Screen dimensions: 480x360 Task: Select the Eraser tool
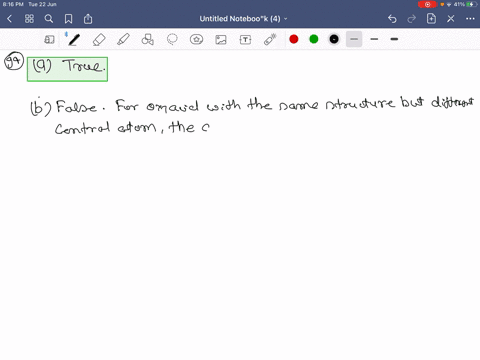click(99, 40)
